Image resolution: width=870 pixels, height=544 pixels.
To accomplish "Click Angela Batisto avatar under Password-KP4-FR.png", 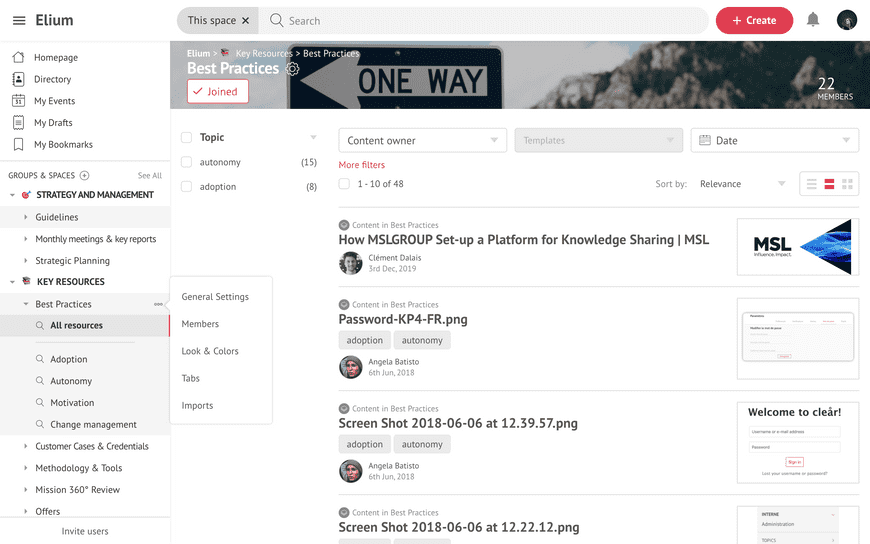I will click(x=351, y=367).
